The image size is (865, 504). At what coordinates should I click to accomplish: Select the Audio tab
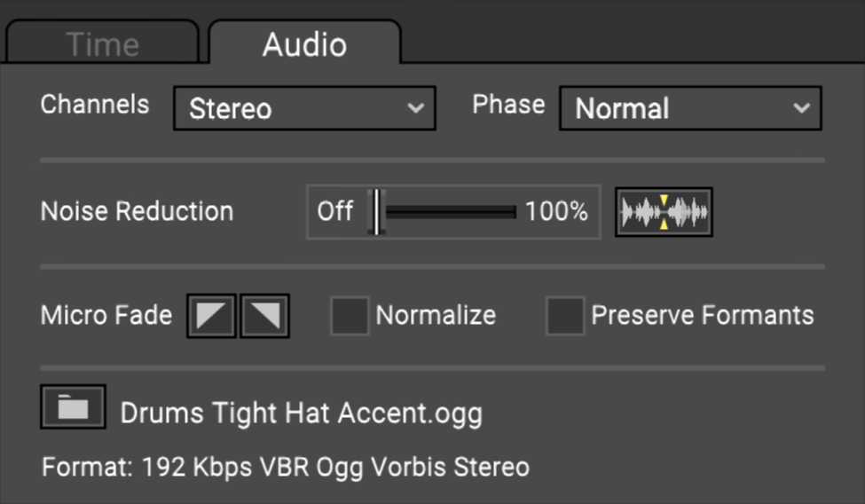click(x=304, y=44)
